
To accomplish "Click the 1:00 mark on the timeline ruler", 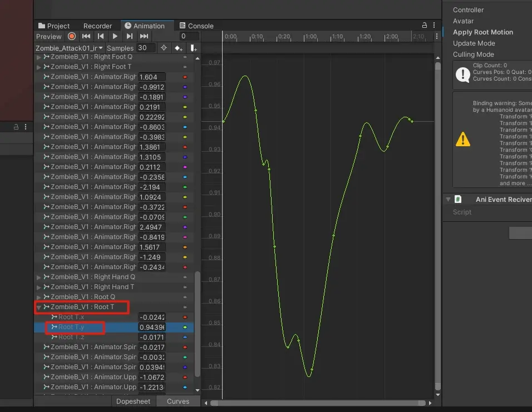I will coord(310,36).
